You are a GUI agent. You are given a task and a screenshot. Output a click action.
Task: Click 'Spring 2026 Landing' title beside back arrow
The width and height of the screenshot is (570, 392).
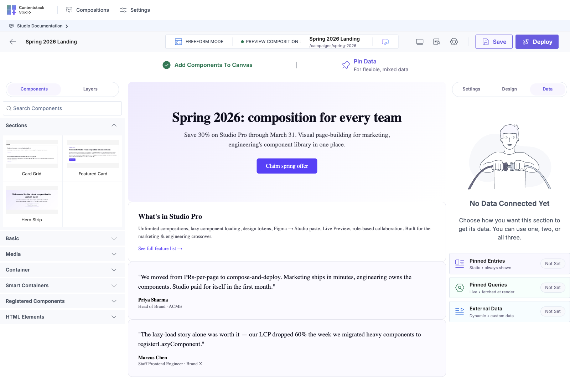click(51, 42)
